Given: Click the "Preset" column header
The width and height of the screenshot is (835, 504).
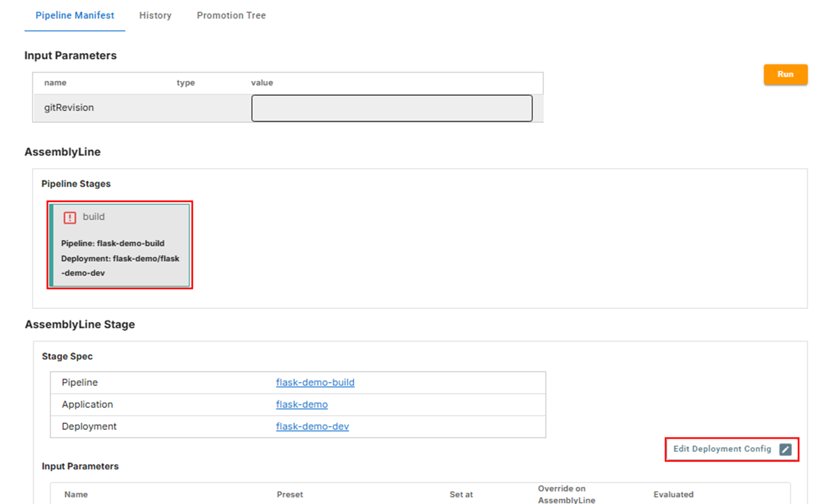Looking at the screenshot, I should (x=290, y=494).
